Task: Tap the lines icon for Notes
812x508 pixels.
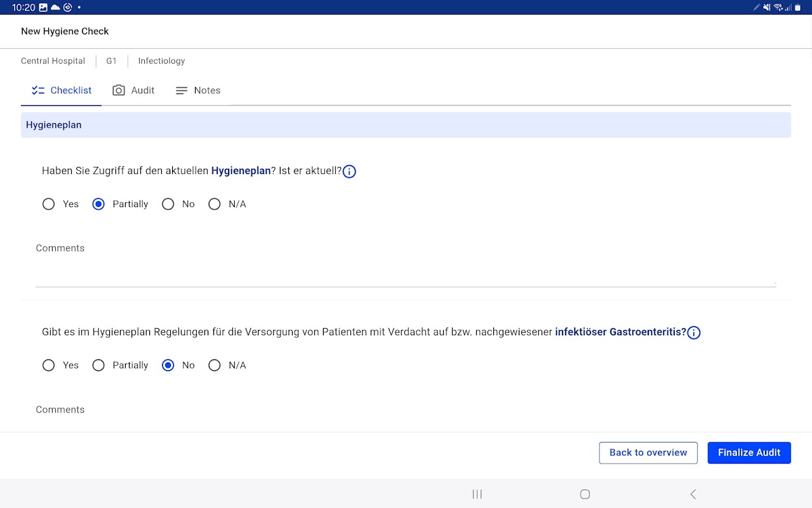Action: pos(182,90)
